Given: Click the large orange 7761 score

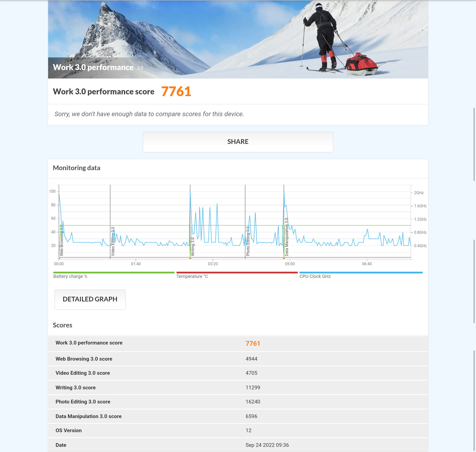Looking at the screenshot, I should tap(176, 91).
